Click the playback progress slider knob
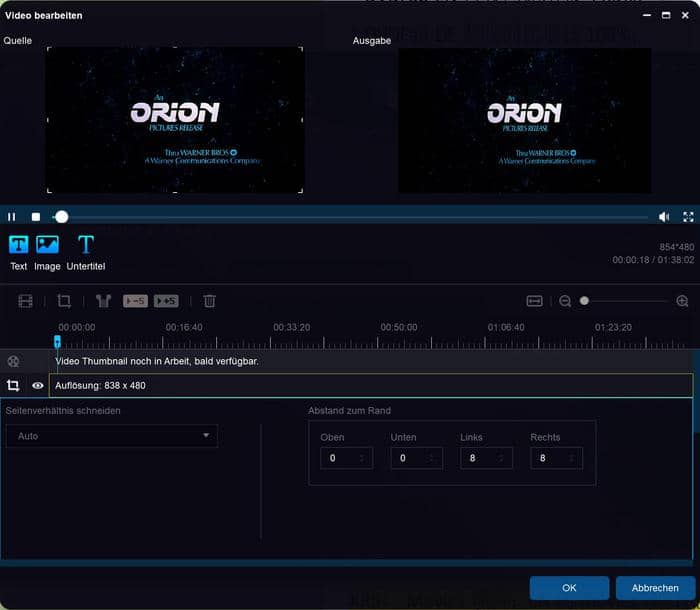 (62, 217)
